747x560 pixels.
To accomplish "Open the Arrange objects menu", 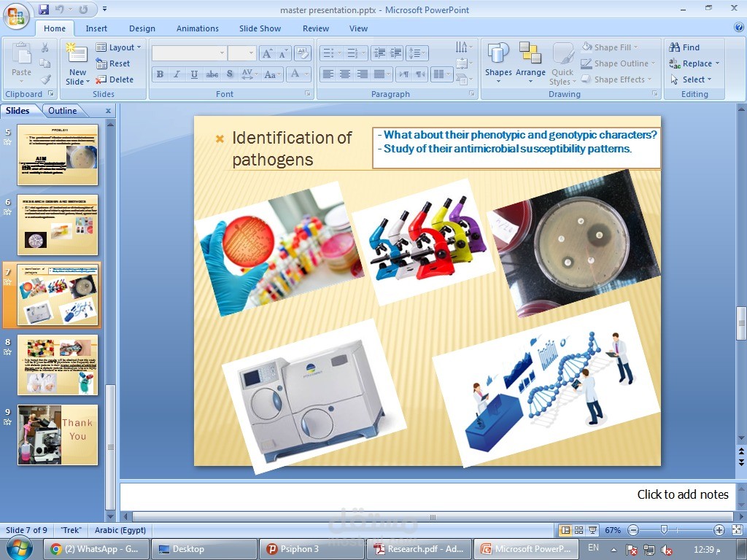I will [530, 62].
